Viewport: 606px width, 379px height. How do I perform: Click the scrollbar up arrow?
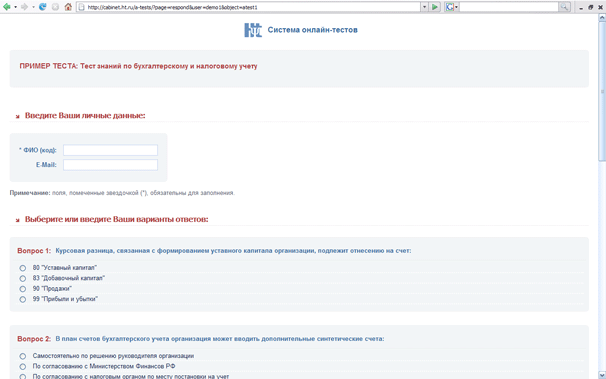tap(602, 17)
